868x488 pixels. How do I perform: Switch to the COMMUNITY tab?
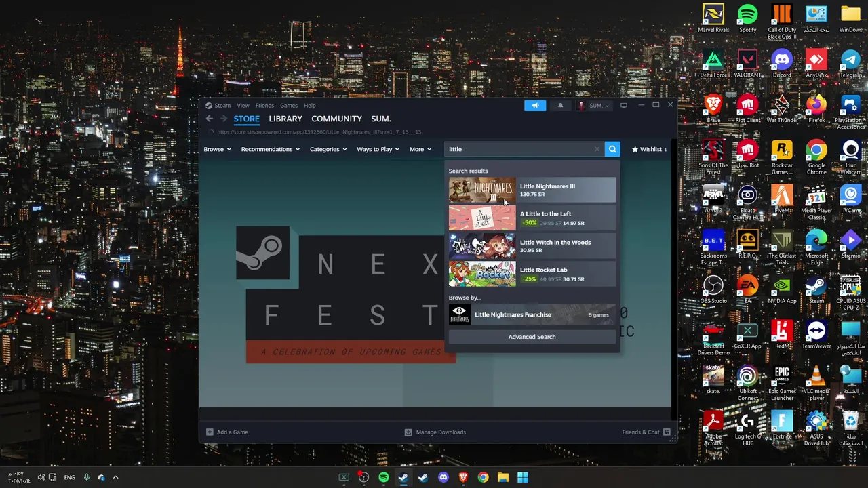(x=336, y=119)
